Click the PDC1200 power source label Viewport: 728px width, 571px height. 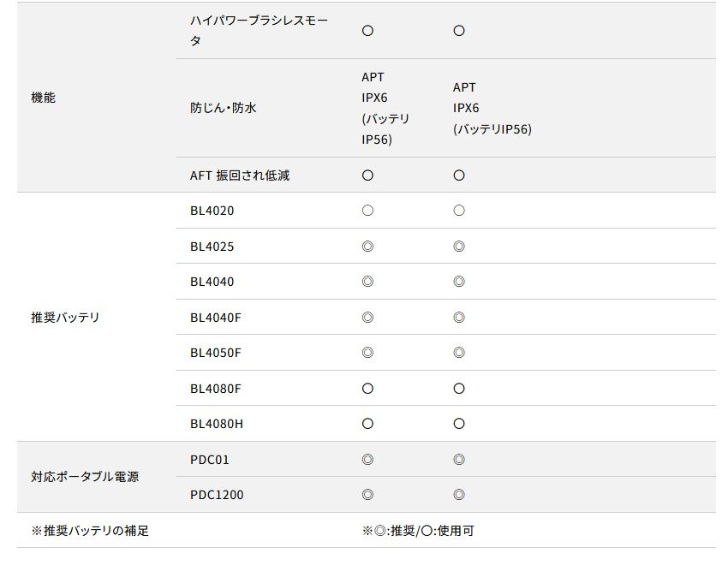(217, 495)
